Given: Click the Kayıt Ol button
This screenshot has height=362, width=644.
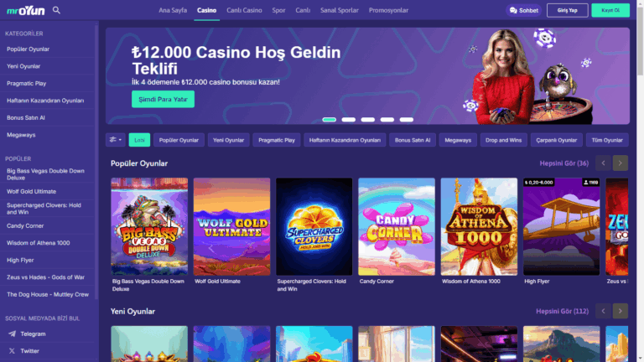Looking at the screenshot, I should click(610, 10).
